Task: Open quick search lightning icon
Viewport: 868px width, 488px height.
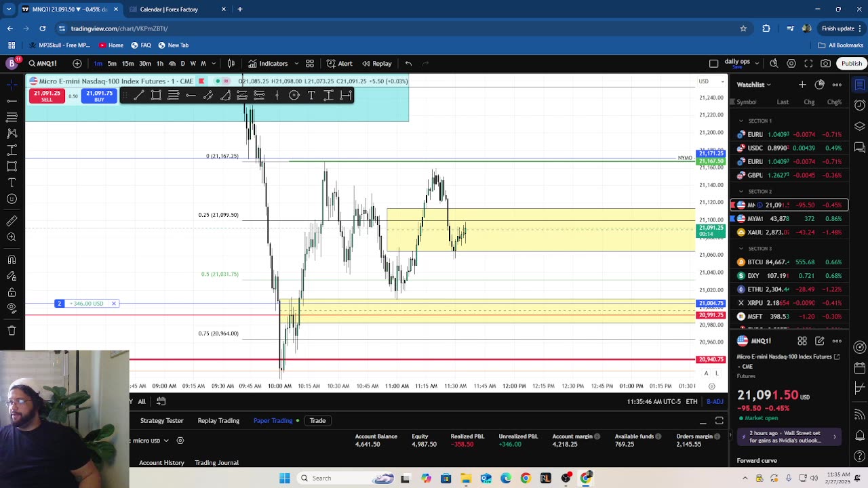Action: pos(774,64)
